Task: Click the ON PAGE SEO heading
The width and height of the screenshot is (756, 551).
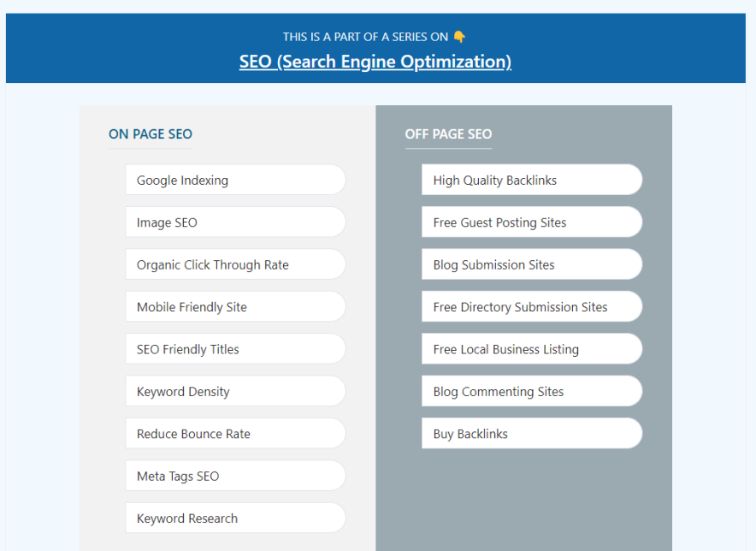Action: tap(151, 134)
